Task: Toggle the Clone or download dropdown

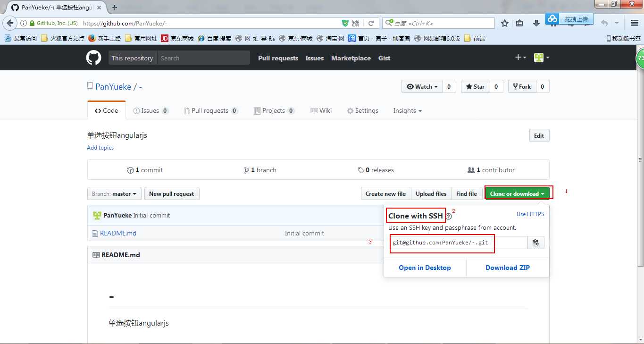Action: [517, 193]
